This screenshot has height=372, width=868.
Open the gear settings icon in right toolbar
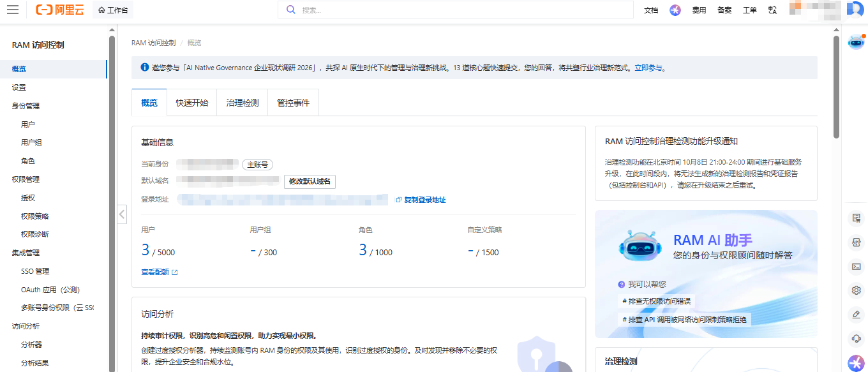(857, 290)
